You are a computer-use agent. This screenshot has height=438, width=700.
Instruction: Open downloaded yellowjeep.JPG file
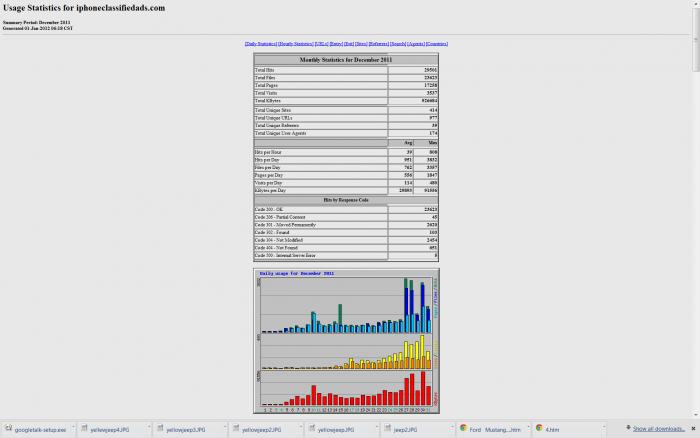pyautogui.click(x=336, y=430)
